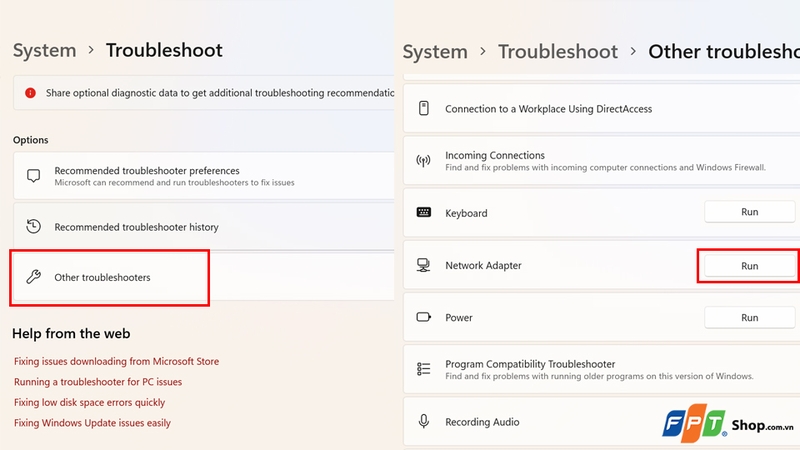The image size is (800, 450).
Task: Click the Recording Audio microphone icon
Action: 423,421
